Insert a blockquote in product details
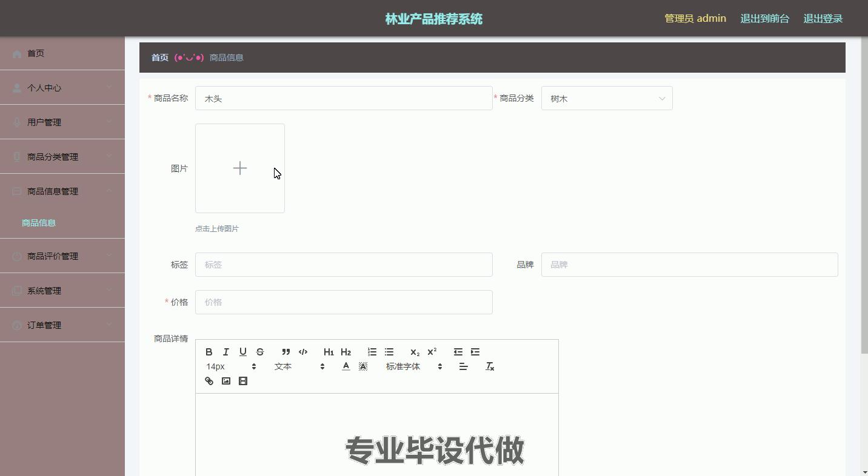868x476 pixels. 285,352
